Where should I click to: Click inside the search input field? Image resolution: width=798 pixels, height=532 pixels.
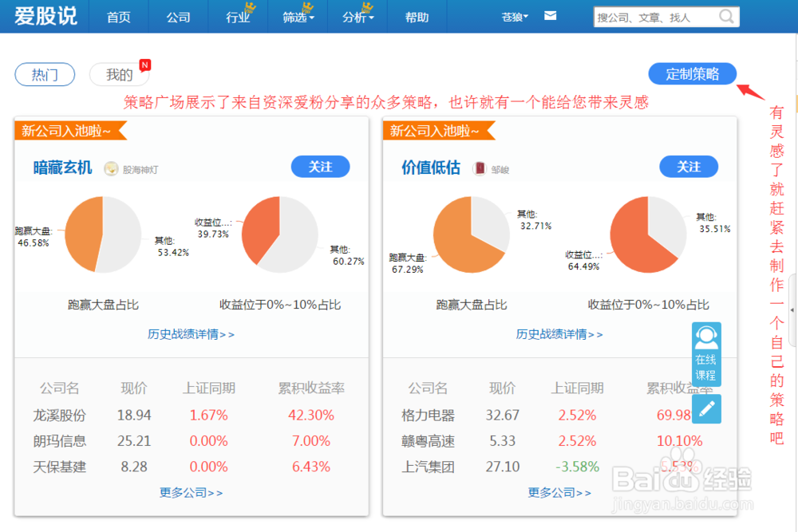[662, 16]
